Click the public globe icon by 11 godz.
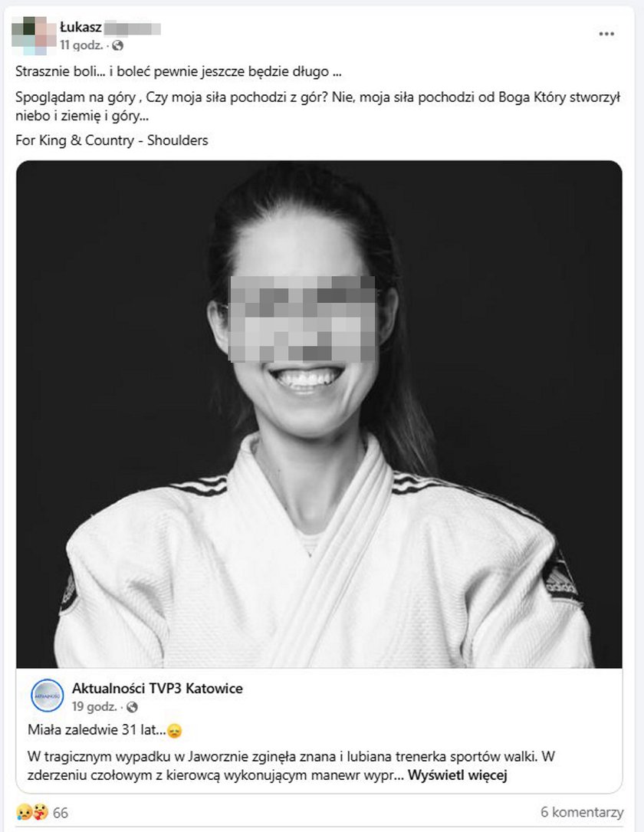 (118, 46)
